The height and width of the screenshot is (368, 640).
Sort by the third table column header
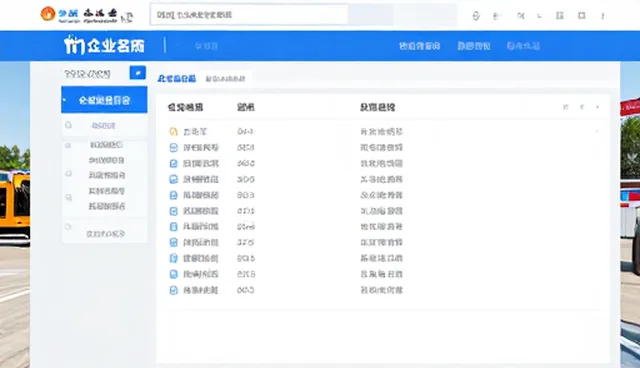pyautogui.click(x=377, y=107)
